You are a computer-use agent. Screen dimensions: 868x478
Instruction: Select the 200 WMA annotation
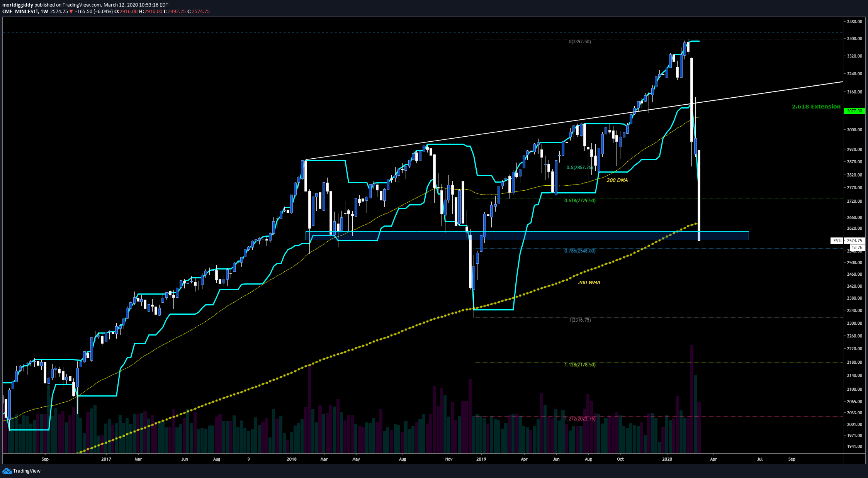[589, 283]
